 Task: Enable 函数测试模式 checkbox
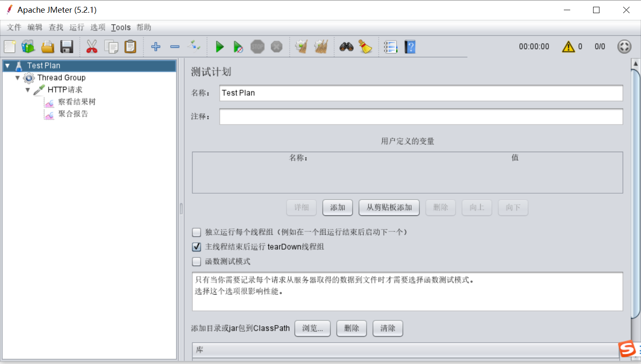[196, 261]
